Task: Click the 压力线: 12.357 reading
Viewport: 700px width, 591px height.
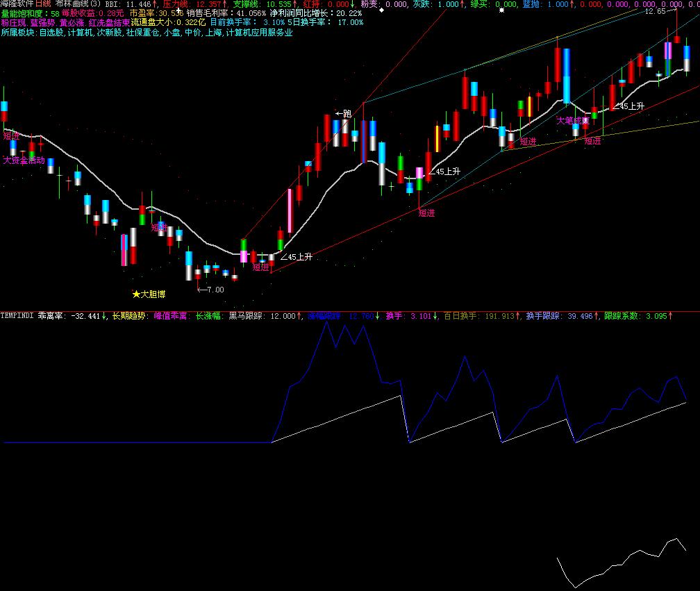Action: [x=195, y=4]
